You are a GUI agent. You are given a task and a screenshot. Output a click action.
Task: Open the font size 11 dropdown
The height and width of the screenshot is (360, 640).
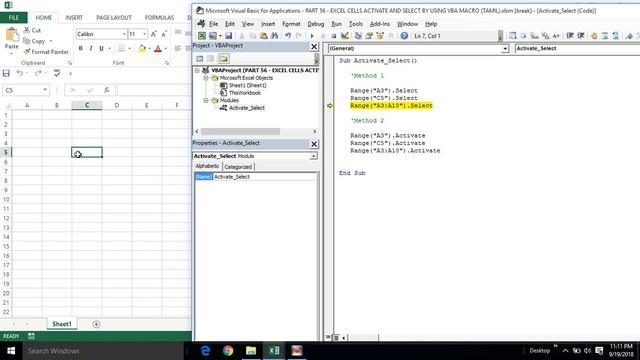[144, 34]
